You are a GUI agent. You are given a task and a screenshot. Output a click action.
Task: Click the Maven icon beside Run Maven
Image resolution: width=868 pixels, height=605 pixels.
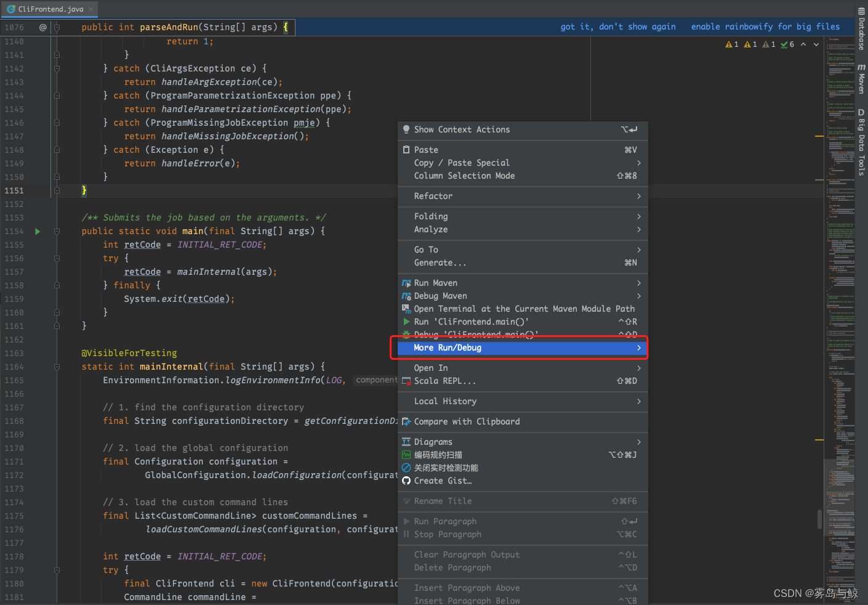pos(406,283)
